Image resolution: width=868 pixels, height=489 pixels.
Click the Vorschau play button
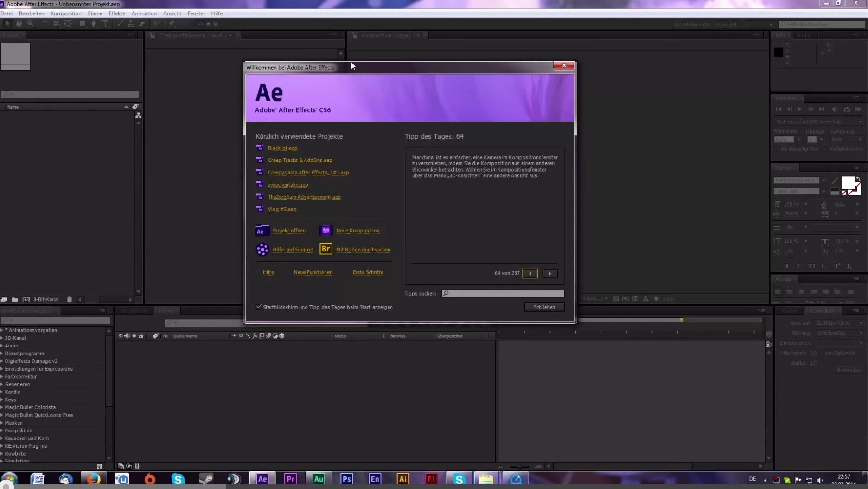[800, 109]
